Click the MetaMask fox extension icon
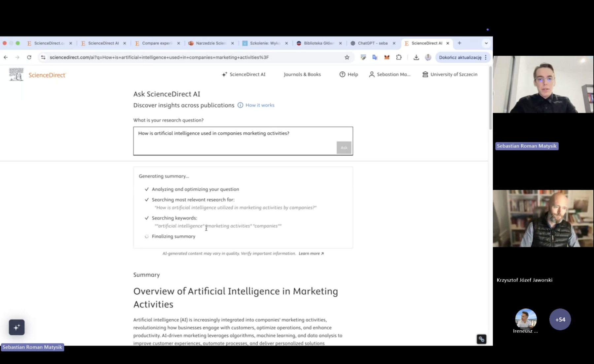 point(387,57)
